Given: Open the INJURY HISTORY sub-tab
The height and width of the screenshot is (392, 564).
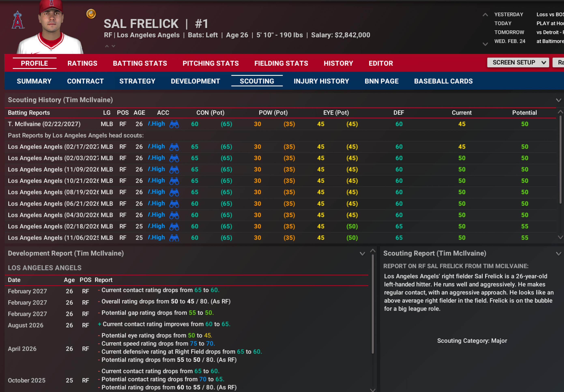Looking at the screenshot, I should point(321,81).
